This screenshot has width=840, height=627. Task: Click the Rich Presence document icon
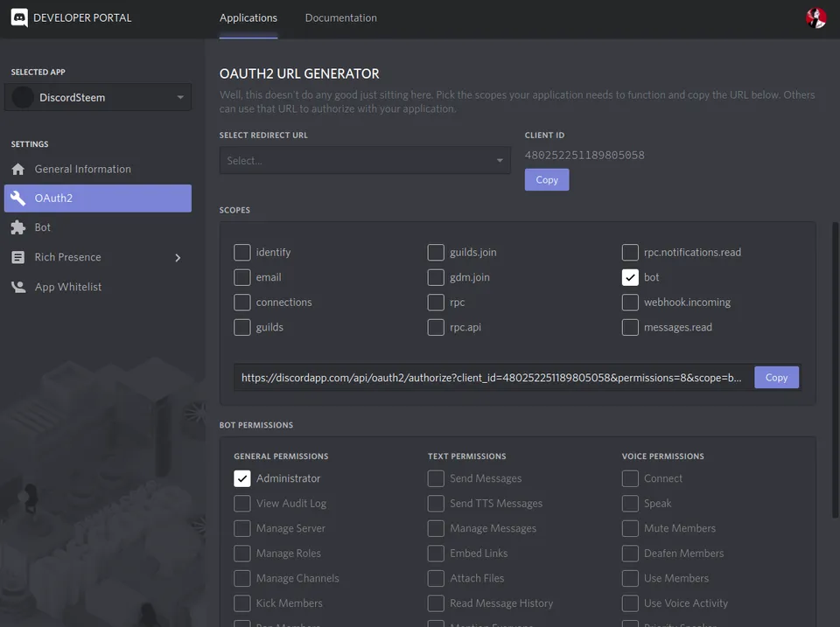coord(17,258)
